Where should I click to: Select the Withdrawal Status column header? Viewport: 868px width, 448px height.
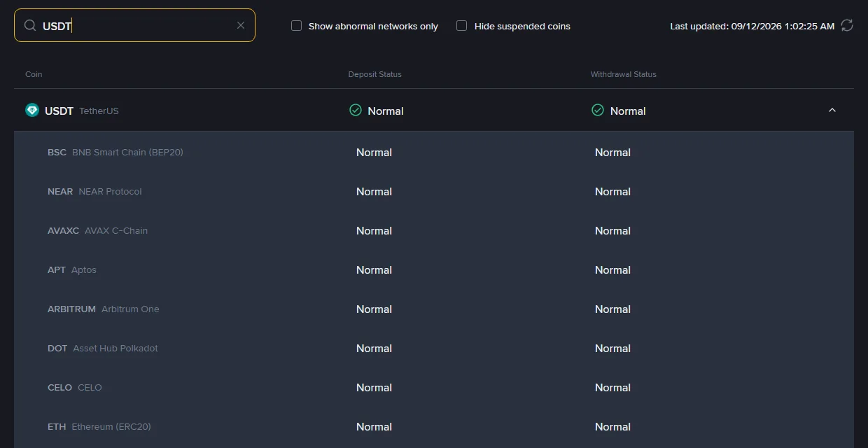[624, 74]
